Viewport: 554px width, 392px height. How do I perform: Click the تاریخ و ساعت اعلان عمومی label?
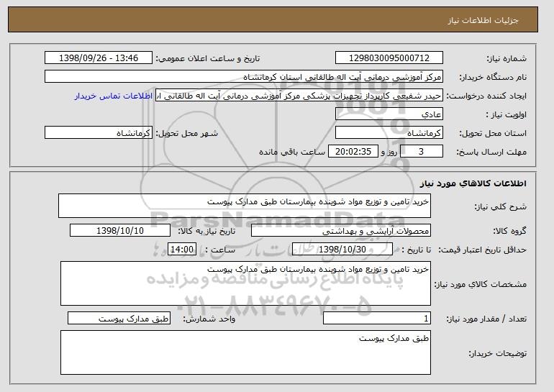tap(208, 58)
